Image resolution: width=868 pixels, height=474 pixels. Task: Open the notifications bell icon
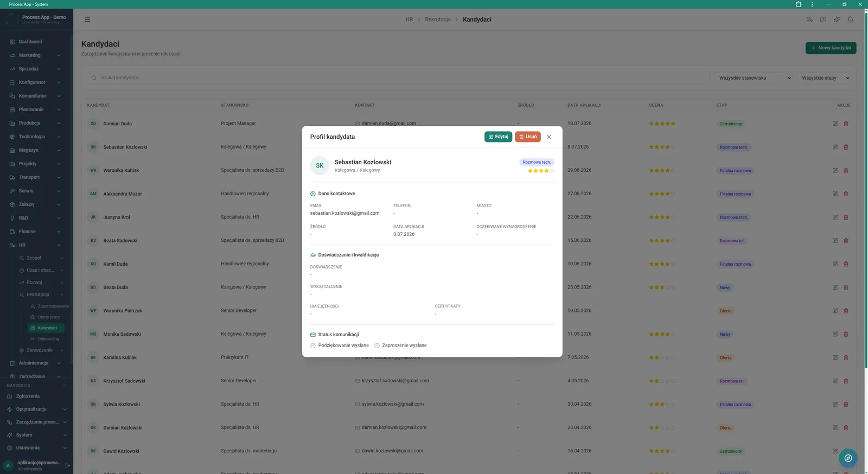tap(850, 20)
